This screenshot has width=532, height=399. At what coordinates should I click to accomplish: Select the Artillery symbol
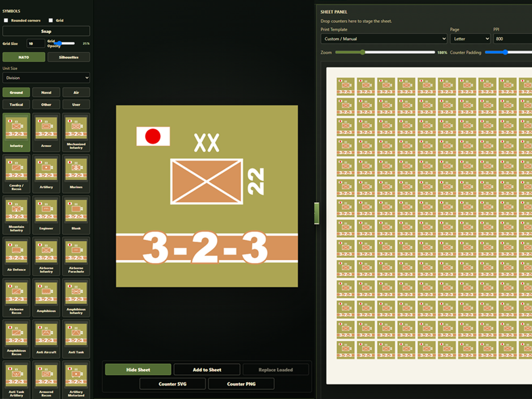point(46,174)
